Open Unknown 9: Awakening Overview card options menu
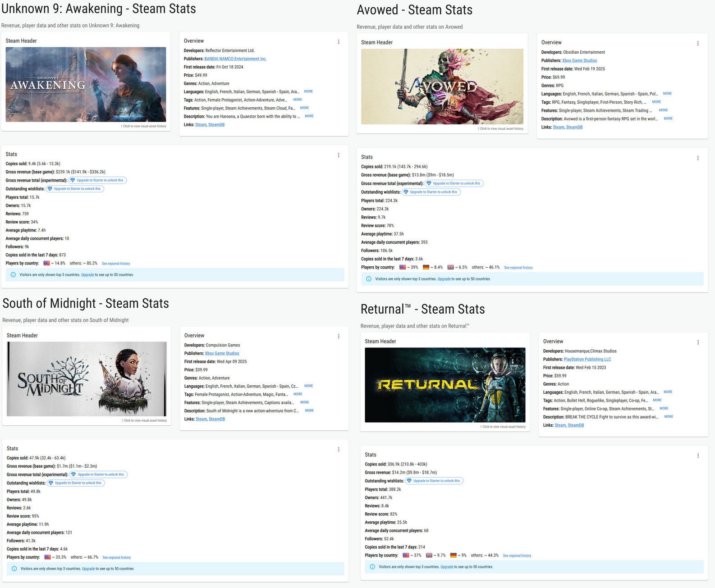Screen dimensions: 715x588 (339, 42)
